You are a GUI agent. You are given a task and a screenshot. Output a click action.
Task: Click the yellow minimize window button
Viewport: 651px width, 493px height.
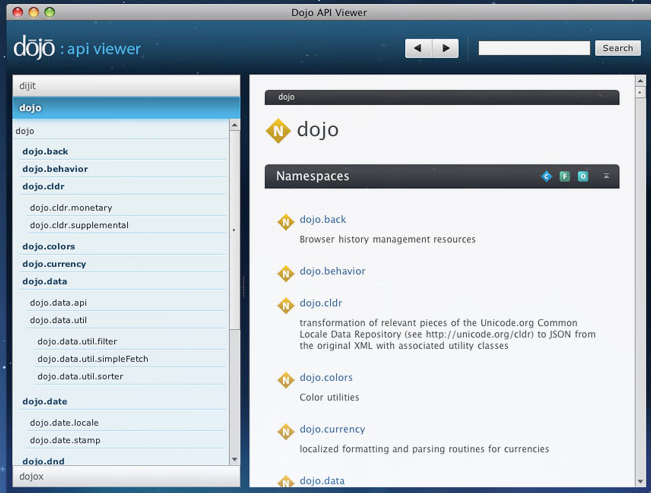point(34,12)
